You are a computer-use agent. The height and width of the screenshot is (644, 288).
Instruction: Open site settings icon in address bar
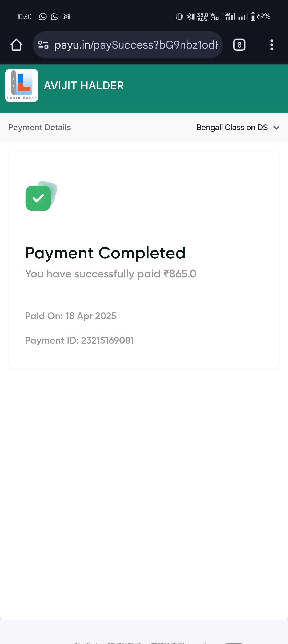pos(43,45)
